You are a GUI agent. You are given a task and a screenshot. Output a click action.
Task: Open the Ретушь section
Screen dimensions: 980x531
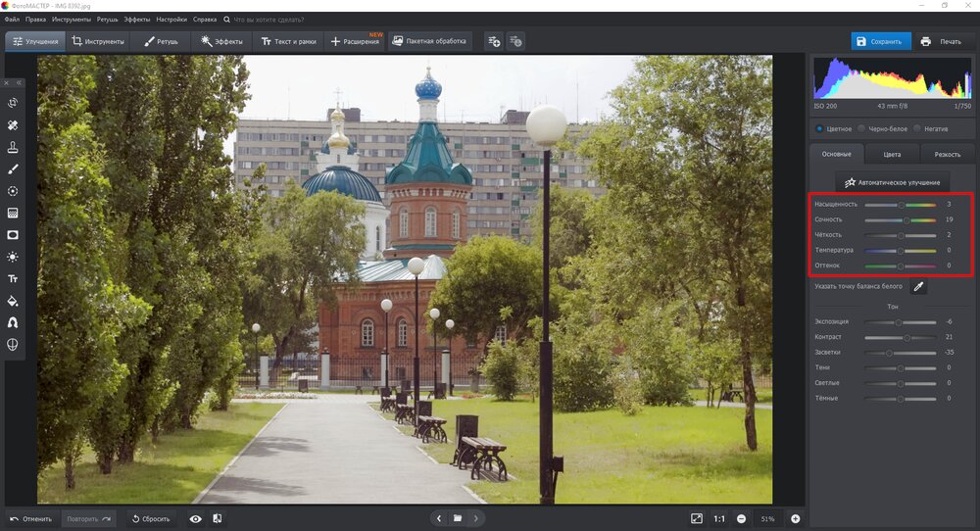point(161,41)
